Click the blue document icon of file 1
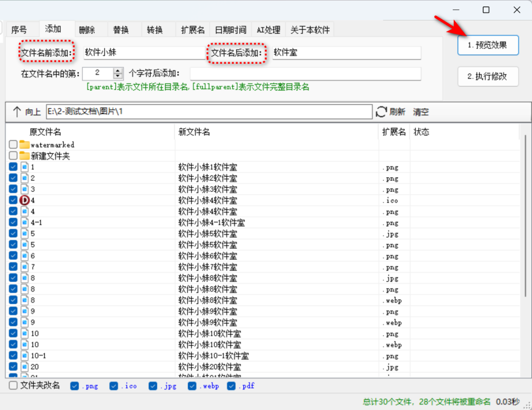Screen dimensions: 532x410 [x=25, y=167]
